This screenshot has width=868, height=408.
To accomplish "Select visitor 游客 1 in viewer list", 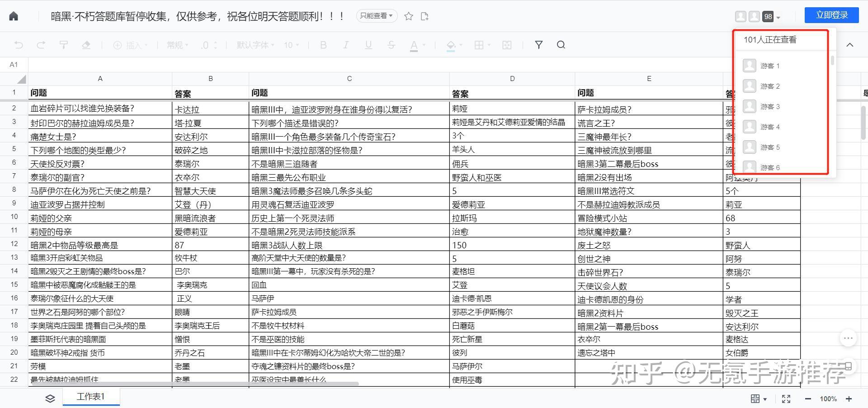I will [x=770, y=66].
